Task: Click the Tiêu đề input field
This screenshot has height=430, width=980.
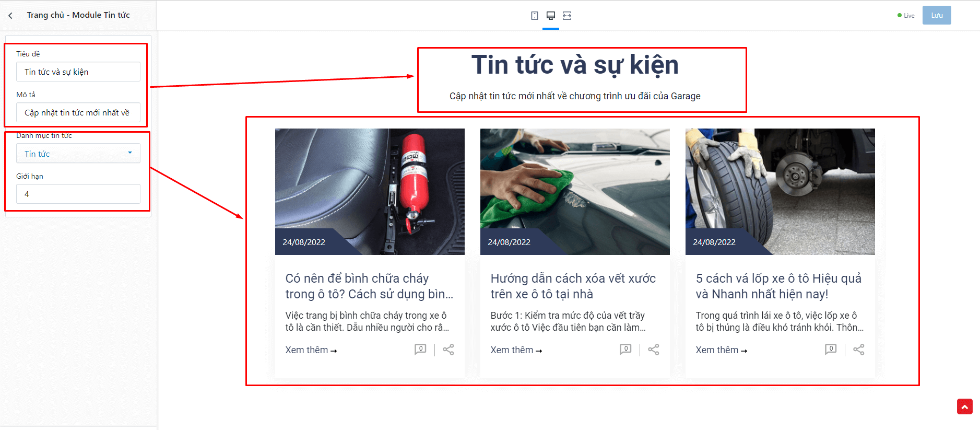Action: tap(78, 72)
